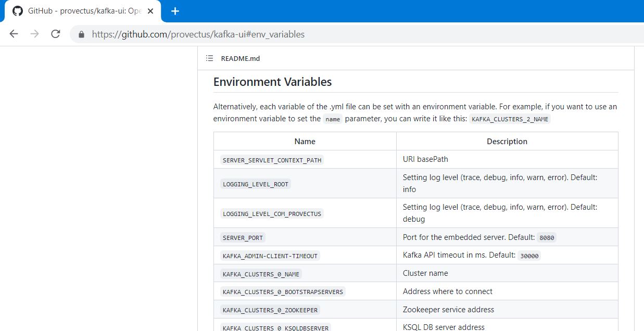The image size is (644, 331).
Task: Click the SERVER_PORT variable cell
Action: 243,237
